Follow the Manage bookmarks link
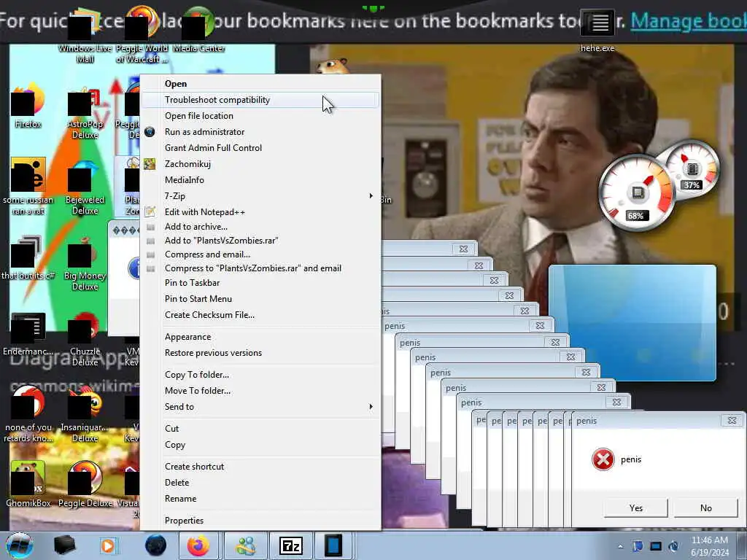 coord(689,20)
